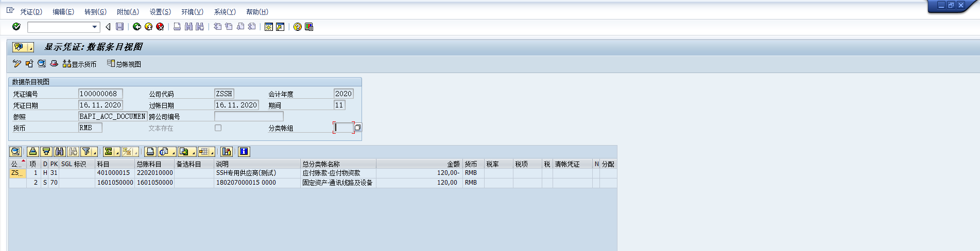Expand the Choose Layout dropdown in grid toolbar
This screenshot has width=980, height=251.
pyautogui.click(x=212, y=151)
